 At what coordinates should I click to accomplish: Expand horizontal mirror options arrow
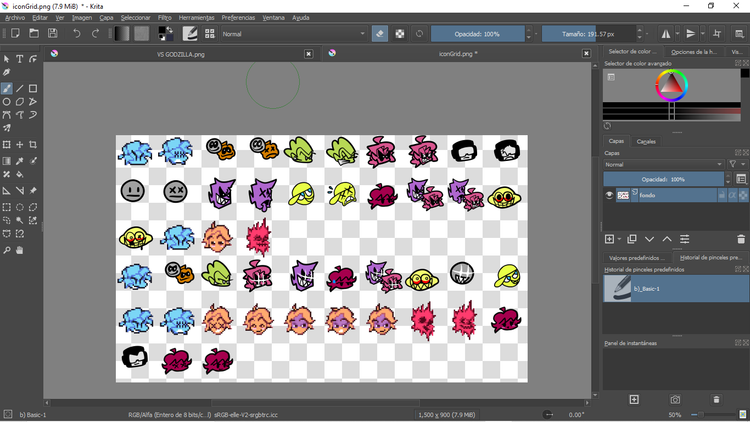(677, 33)
